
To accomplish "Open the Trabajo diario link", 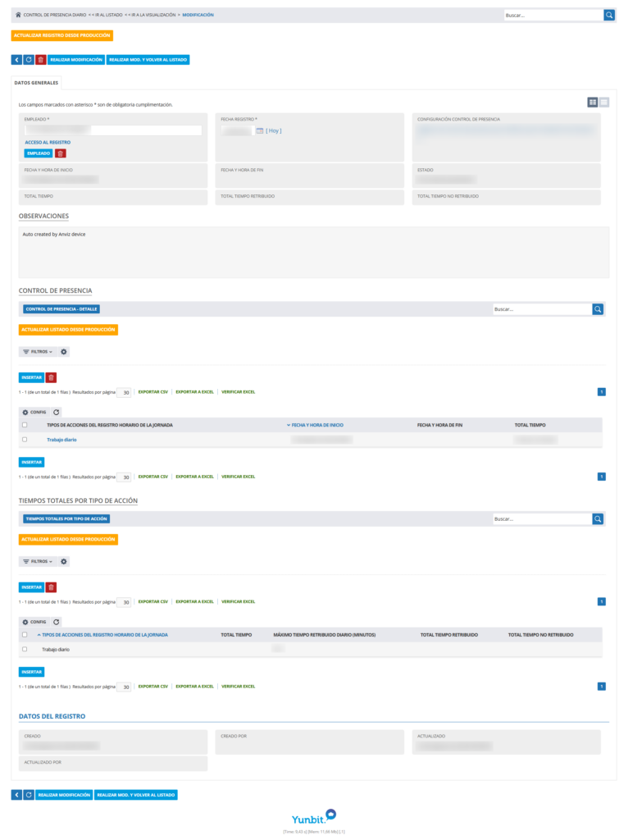I will point(61,440).
